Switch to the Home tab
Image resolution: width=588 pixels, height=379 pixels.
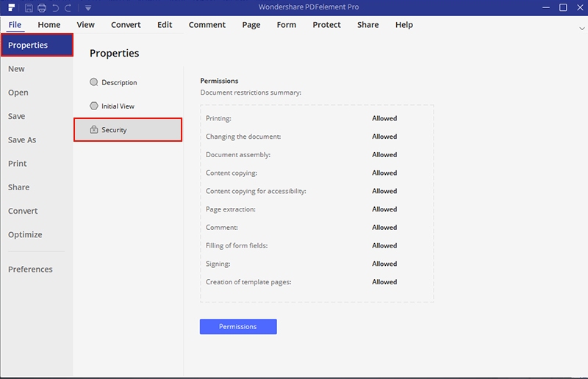[49, 25]
